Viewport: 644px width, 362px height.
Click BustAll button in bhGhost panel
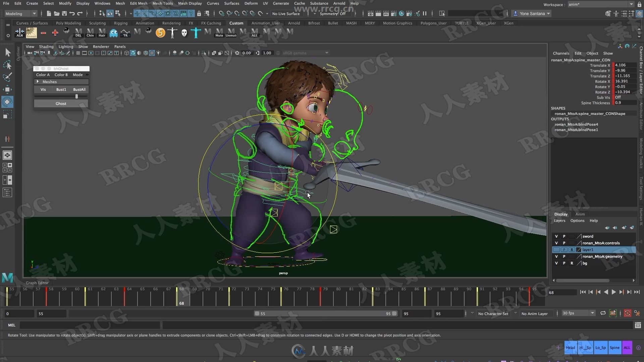point(79,89)
